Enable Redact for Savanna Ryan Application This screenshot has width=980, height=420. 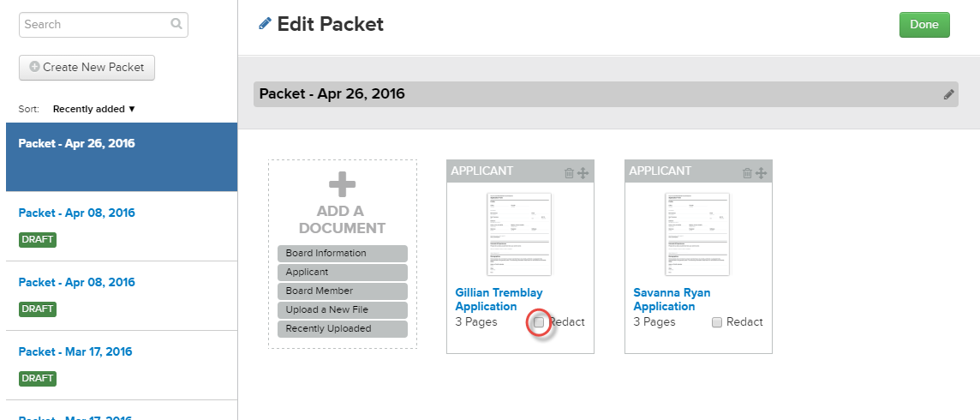[717, 322]
